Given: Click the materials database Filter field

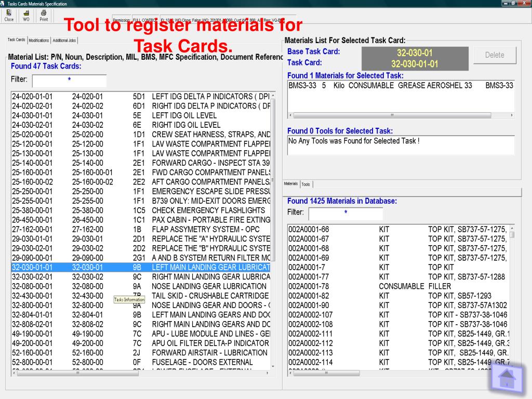Looking at the screenshot, I should [345, 213].
